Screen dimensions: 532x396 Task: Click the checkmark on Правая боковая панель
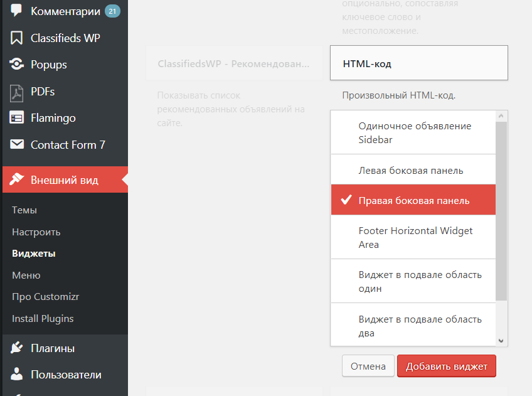tap(346, 200)
